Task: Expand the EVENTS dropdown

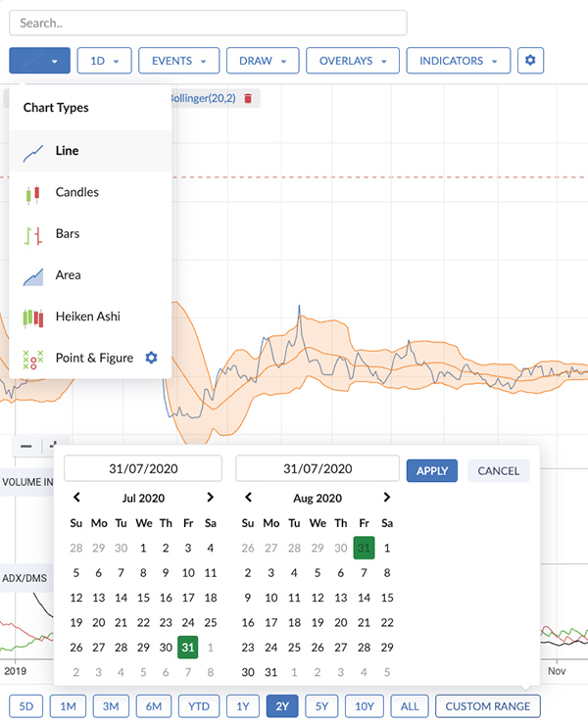Action: coord(178,60)
